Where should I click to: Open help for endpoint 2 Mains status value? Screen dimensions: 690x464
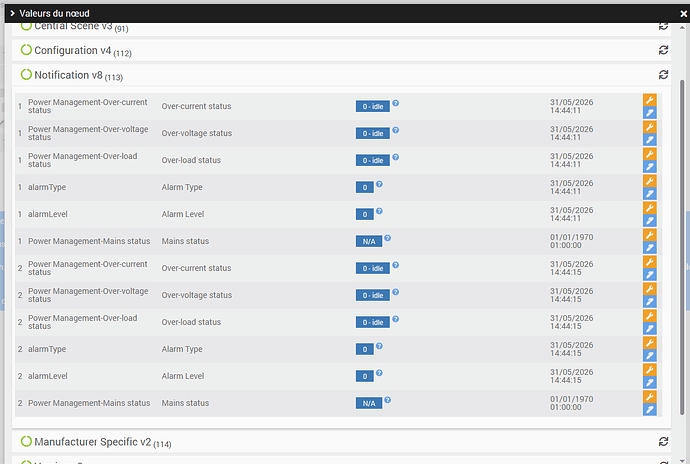(387, 400)
